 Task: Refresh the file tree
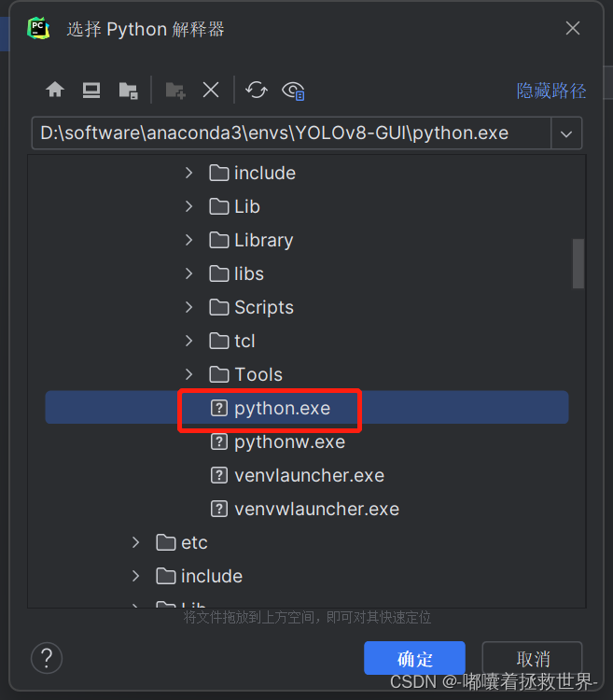coord(257,91)
